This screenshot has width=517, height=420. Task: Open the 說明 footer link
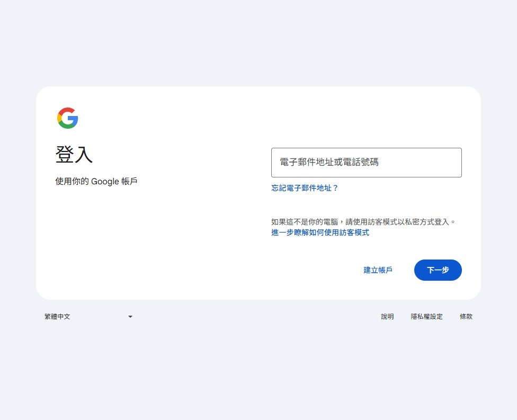coord(387,317)
